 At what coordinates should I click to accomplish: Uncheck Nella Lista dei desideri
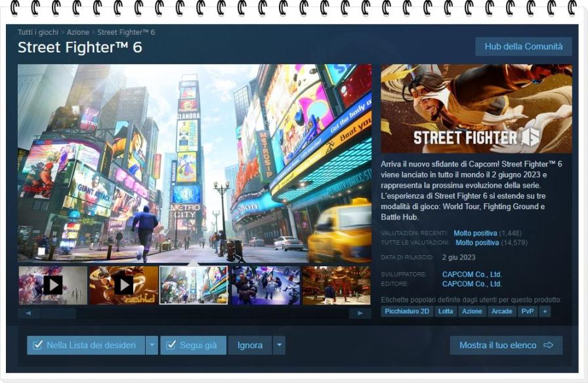point(37,344)
